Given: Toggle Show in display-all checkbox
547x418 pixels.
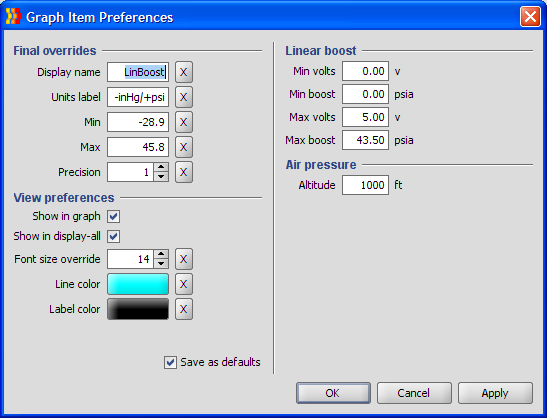Looking at the screenshot, I should click(113, 236).
